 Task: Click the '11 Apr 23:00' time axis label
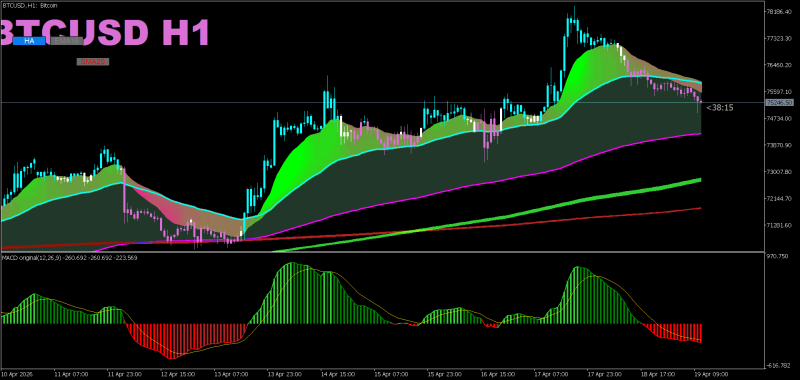click(x=124, y=374)
